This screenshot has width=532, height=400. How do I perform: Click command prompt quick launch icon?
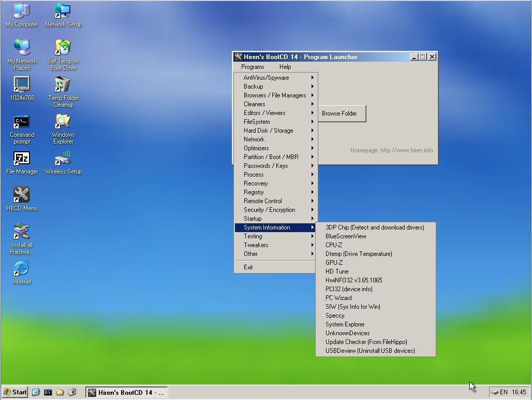[x=48, y=392]
